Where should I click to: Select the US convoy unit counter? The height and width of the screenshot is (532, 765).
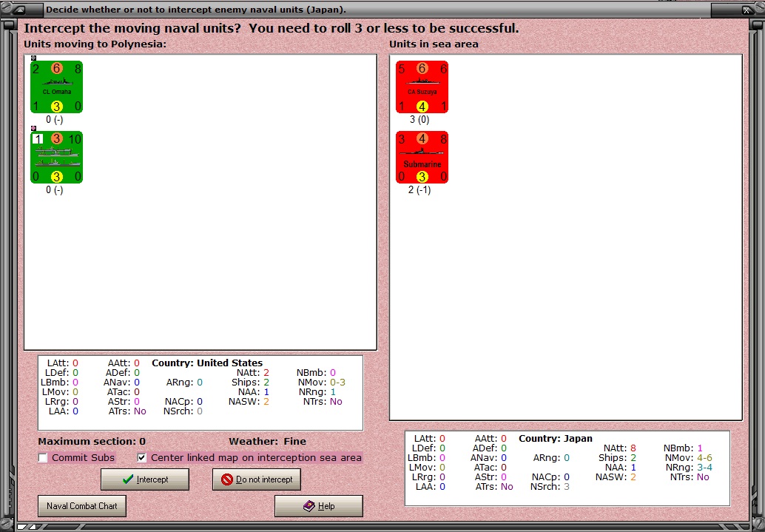click(56, 157)
